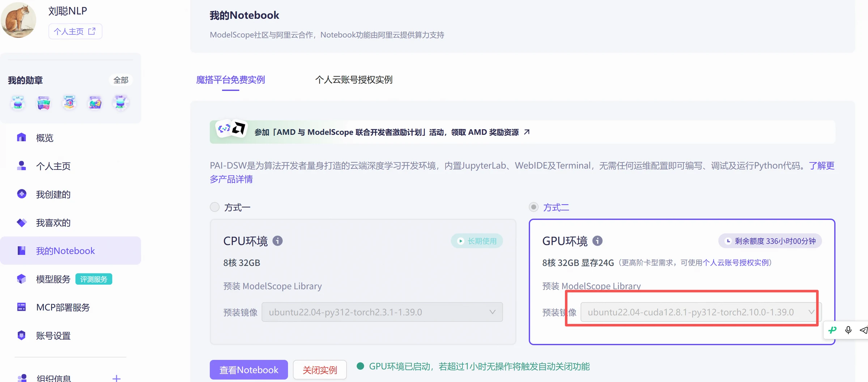Viewport: 868px width, 382px height.
Task: Click the plus icon next to 组织信息
Action: [x=116, y=378]
